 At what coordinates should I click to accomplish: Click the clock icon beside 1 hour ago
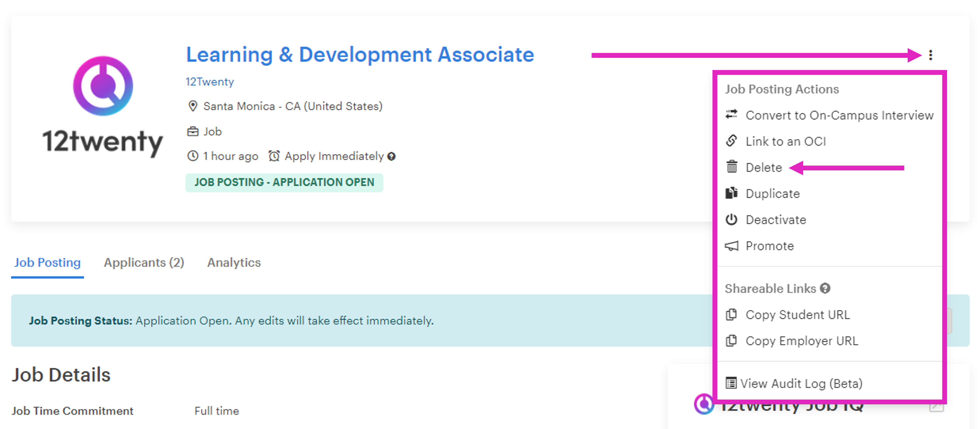pos(193,156)
